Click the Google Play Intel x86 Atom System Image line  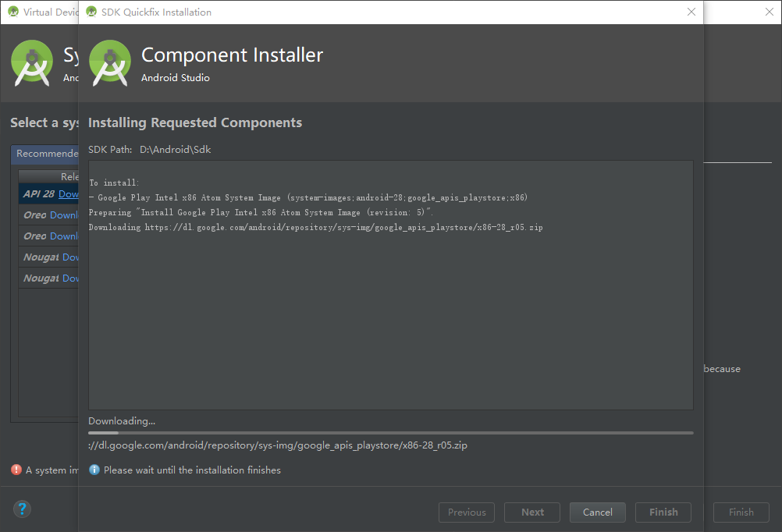[308, 198]
